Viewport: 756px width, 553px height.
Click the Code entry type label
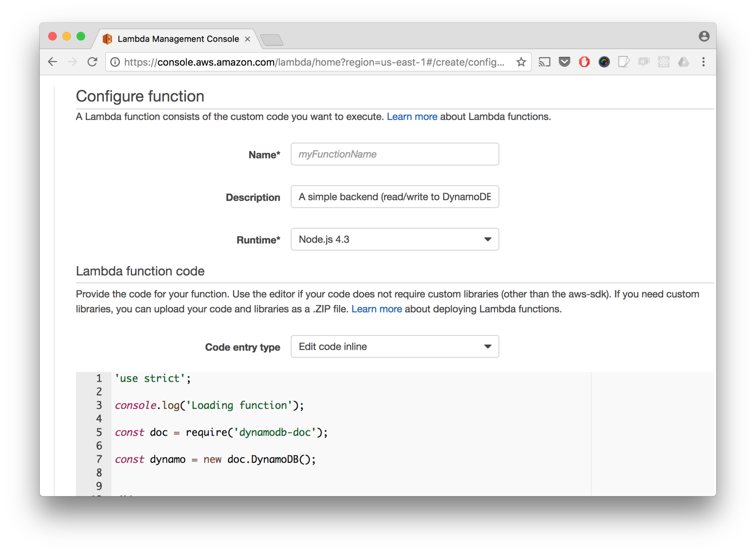coord(242,347)
